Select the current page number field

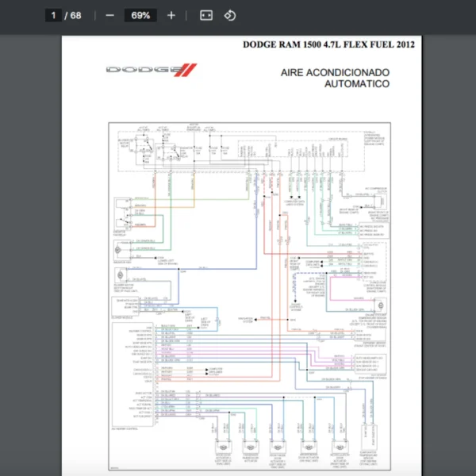coord(54,15)
